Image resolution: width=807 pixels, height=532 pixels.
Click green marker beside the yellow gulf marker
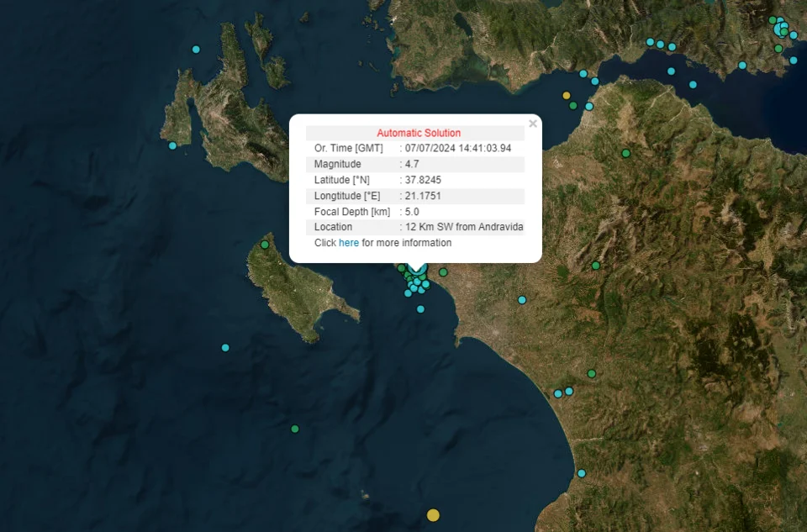pos(573,106)
